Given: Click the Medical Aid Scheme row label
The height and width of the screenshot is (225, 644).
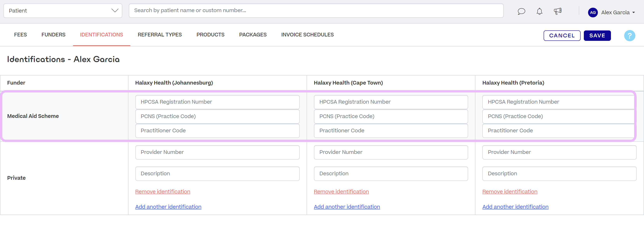Looking at the screenshot, I should (x=33, y=116).
